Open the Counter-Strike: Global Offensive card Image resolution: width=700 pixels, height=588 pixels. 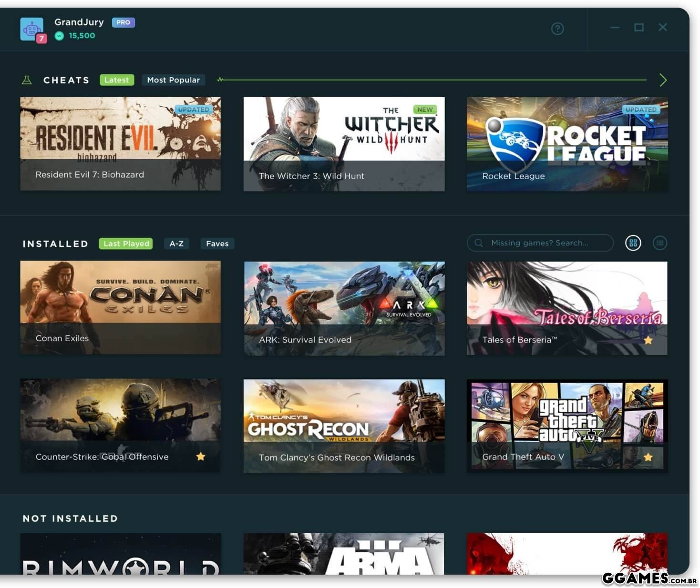pos(121,426)
